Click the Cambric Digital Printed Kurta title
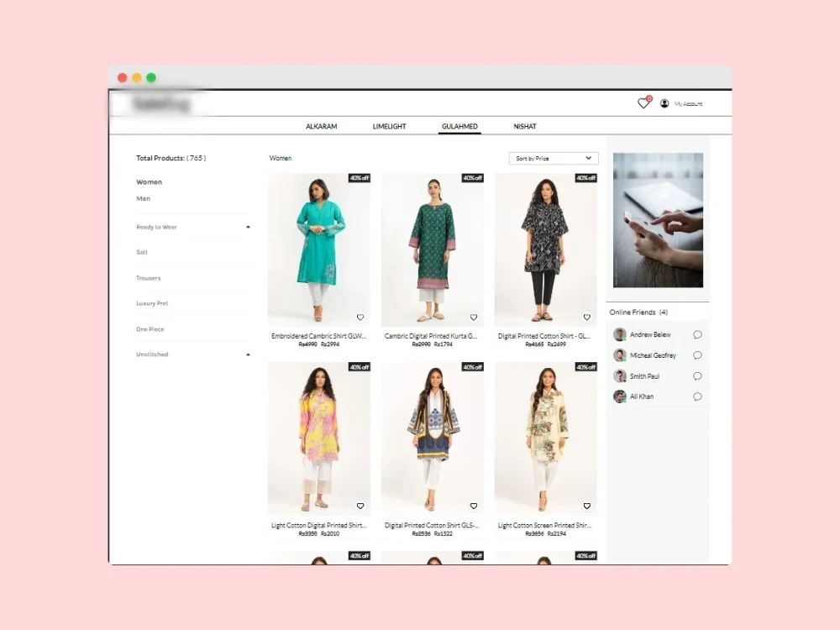The image size is (840, 630). pyautogui.click(x=431, y=336)
